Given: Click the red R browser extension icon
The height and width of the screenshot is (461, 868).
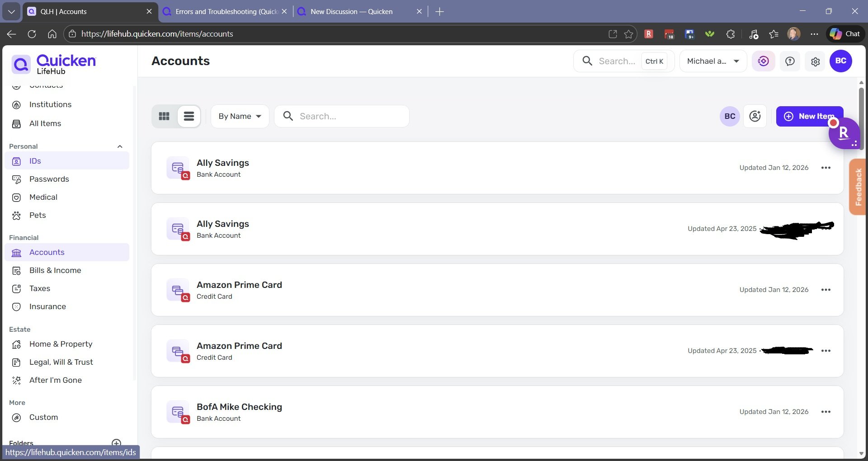Looking at the screenshot, I should pyautogui.click(x=649, y=34).
